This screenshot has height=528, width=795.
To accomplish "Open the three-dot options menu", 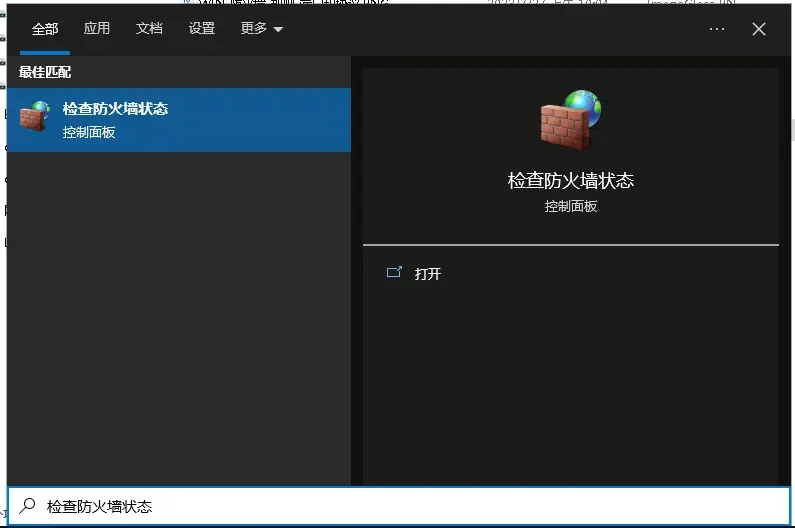I will point(716,29).
